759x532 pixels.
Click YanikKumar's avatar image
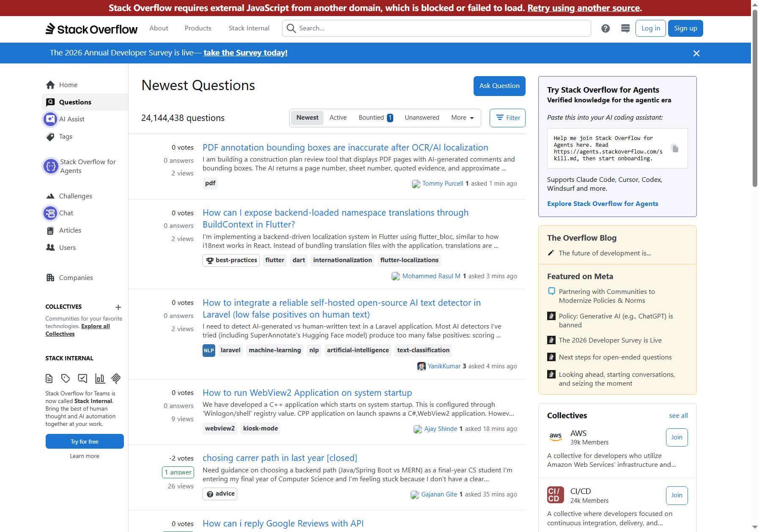pyautogui.click(x=421, y=366)
